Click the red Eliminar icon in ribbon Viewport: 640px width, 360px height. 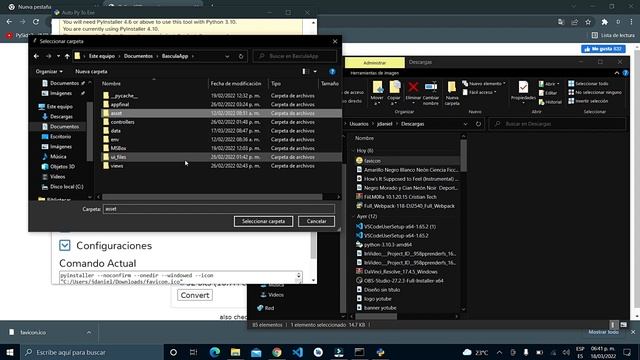point(413,87)
